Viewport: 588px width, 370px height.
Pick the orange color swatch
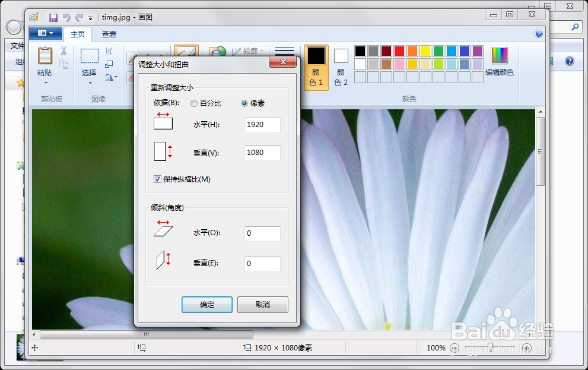412,51
